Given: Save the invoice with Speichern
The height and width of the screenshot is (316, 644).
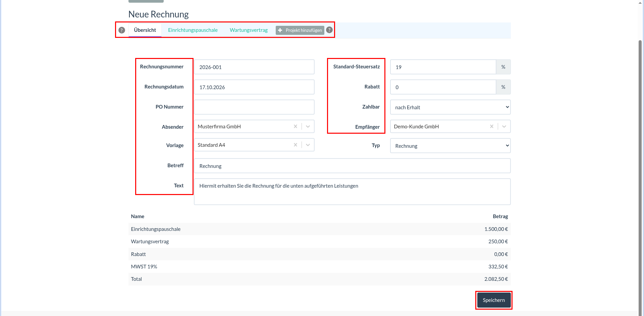Looking at the screenshot, I should point(494,300).
